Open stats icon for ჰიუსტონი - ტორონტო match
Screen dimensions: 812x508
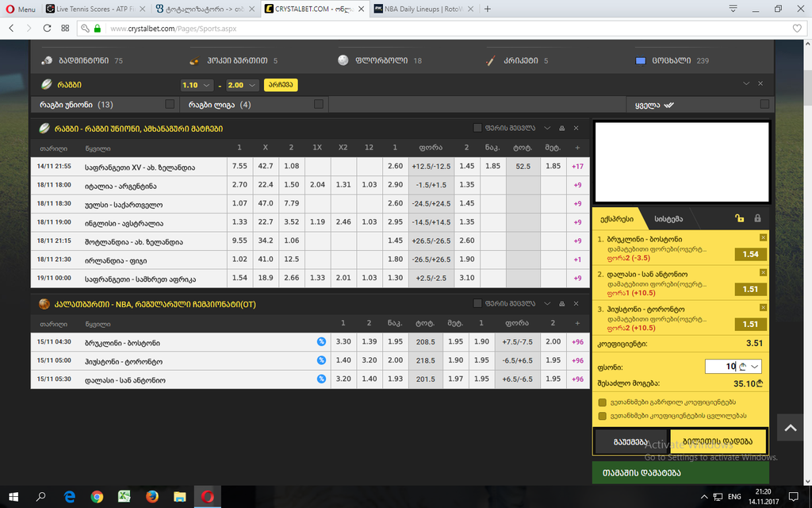(321, 360)
